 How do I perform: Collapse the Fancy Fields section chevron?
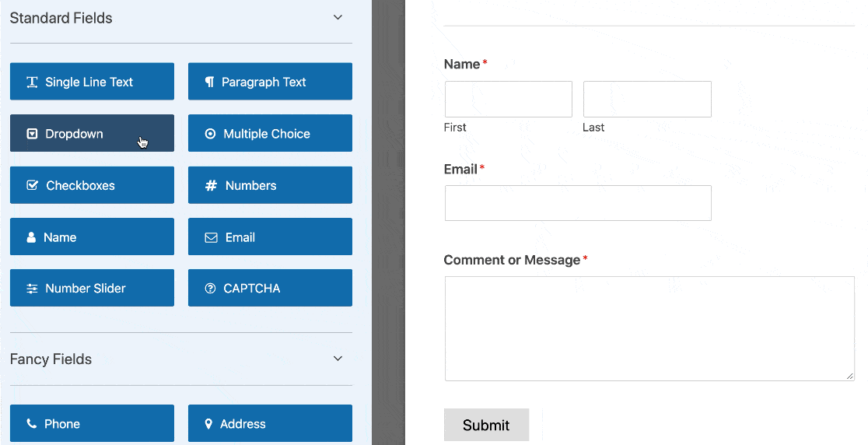tap(338, 359)
